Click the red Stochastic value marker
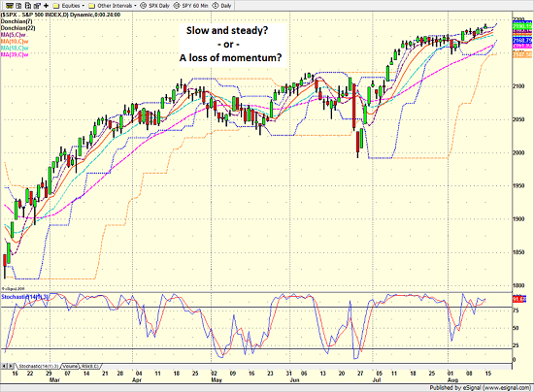Image resolution: width=534 pixels, height=392 pixels. click(519, 299)
